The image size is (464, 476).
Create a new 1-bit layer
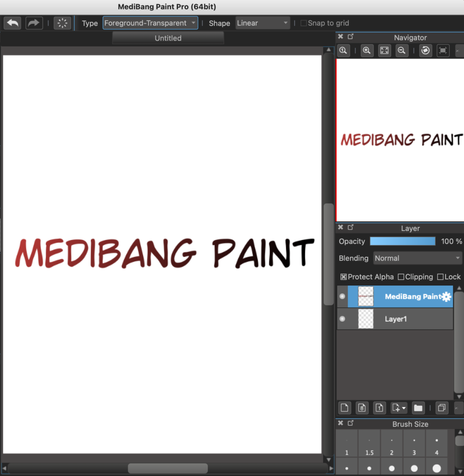point(379,408)
